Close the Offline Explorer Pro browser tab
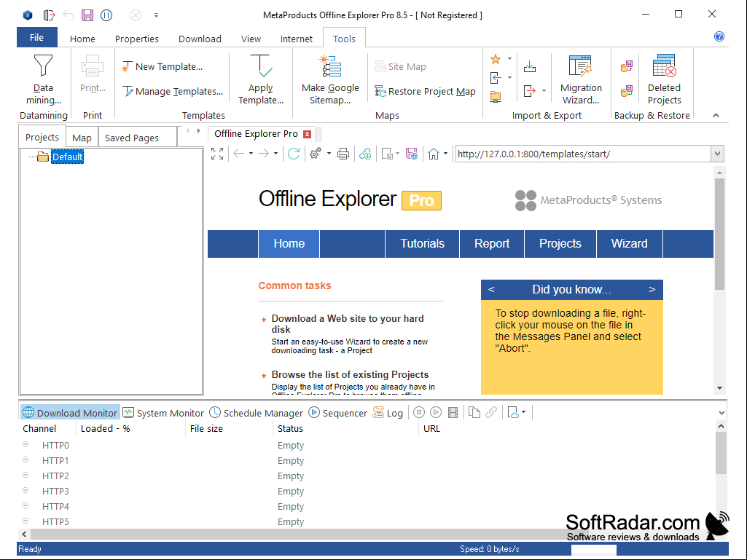 [x=308, y=134]
